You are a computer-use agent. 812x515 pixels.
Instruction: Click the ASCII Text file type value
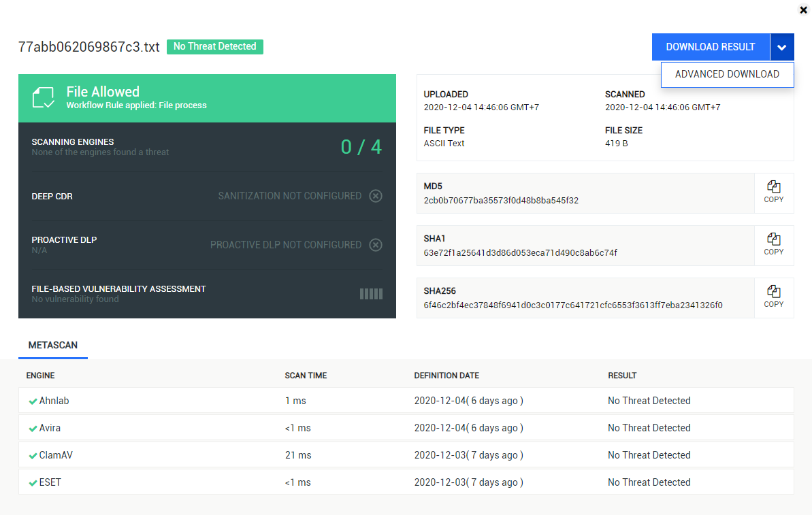click(444, 144)
